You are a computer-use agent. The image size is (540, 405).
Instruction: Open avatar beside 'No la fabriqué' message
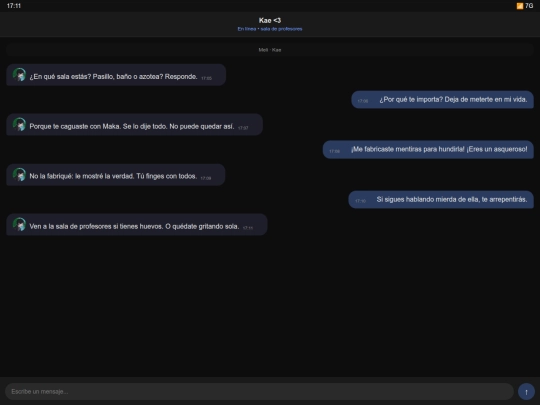tap(19, 175)
